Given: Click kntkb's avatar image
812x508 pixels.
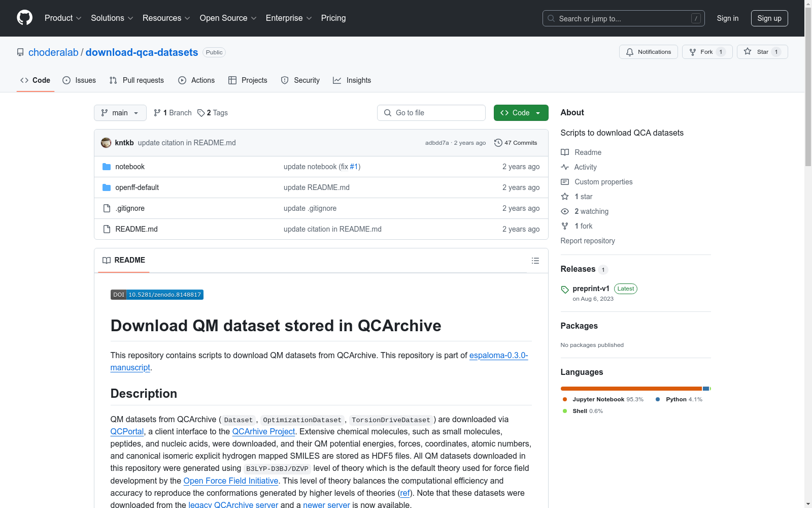Looking at the screenshot, I should pyautogui.click(x=106, y=143).
